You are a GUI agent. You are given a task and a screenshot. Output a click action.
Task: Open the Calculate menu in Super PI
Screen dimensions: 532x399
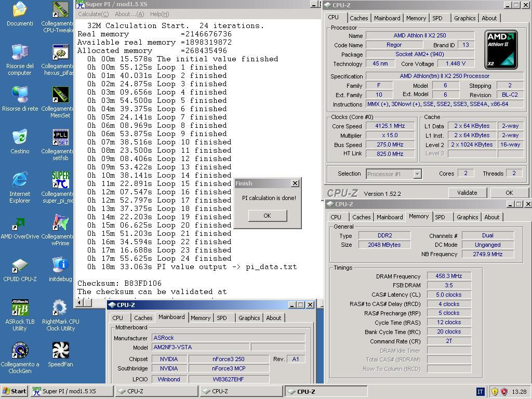[94, 14]
